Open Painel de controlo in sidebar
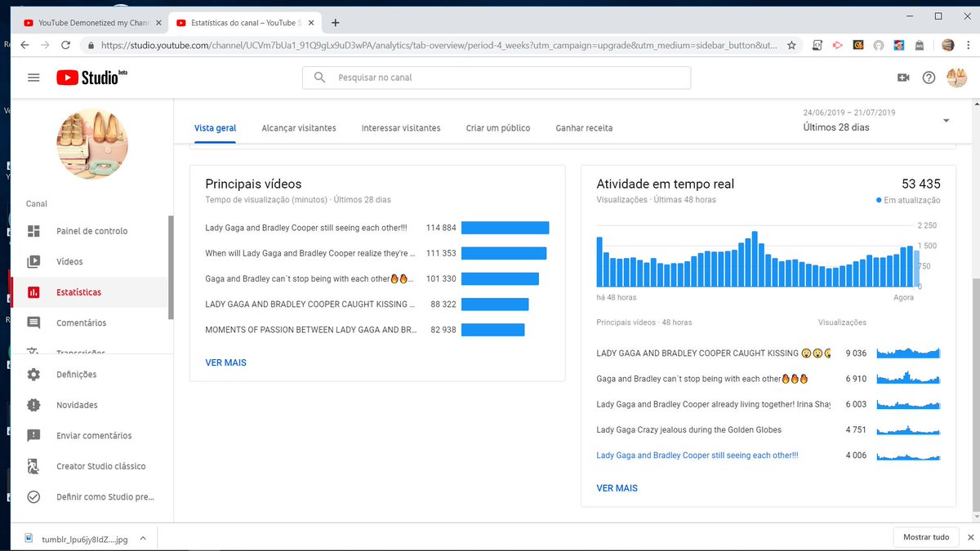Image resolution: width=980 pixels, height=551 pixels. (x=91, y=231)
